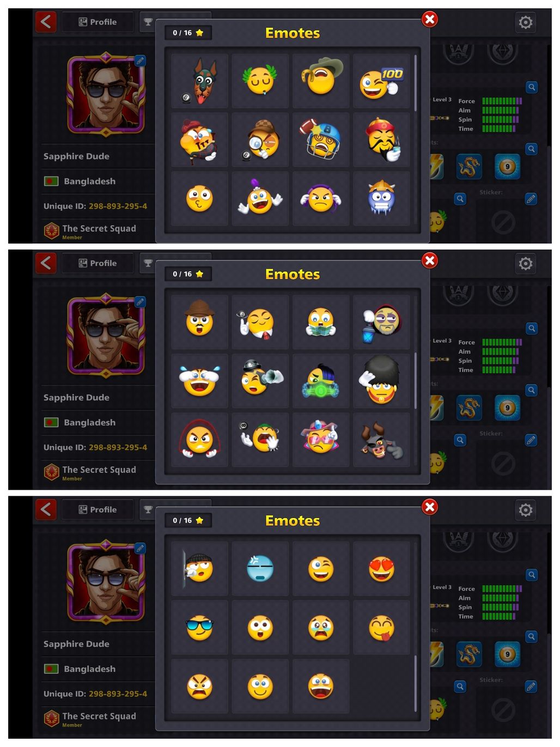Choose the annoyed blue-faced emote

[260, 568]
